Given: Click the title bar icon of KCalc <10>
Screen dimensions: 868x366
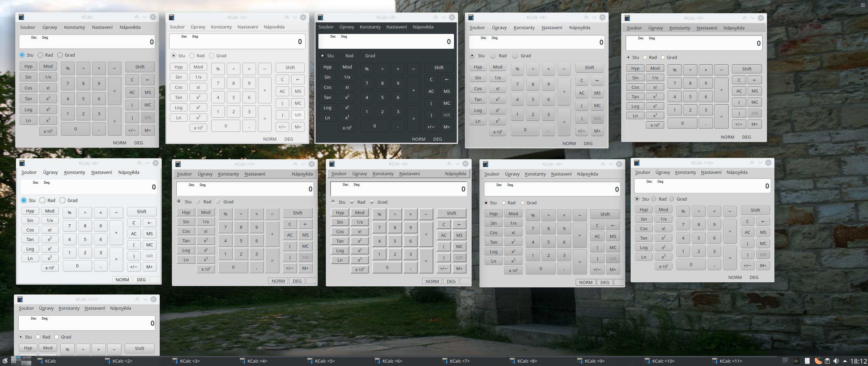Looking at the screenshot, I should pyautogui.click(x=637, y=163).
